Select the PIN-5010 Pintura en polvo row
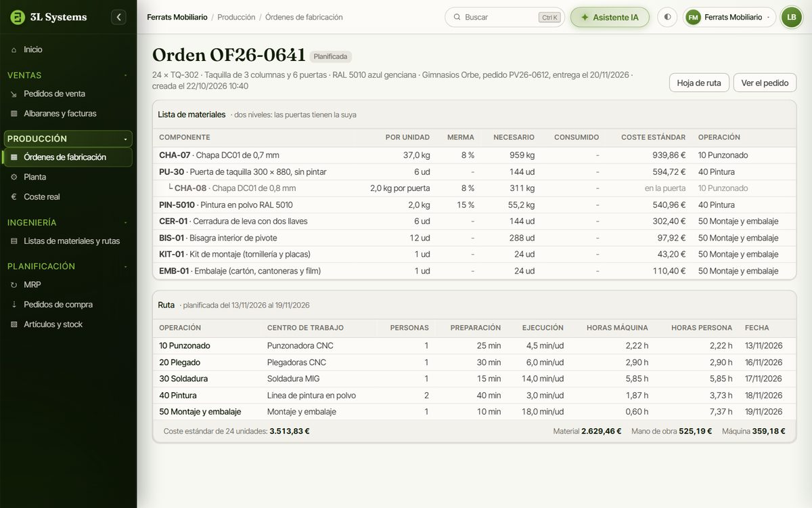The width and height of the screenshot is (812, 508). click(x=474, y=205)
